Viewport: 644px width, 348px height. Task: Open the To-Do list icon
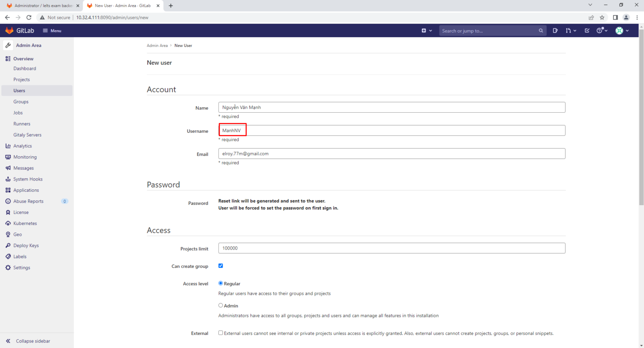click(x=587, y=31)
